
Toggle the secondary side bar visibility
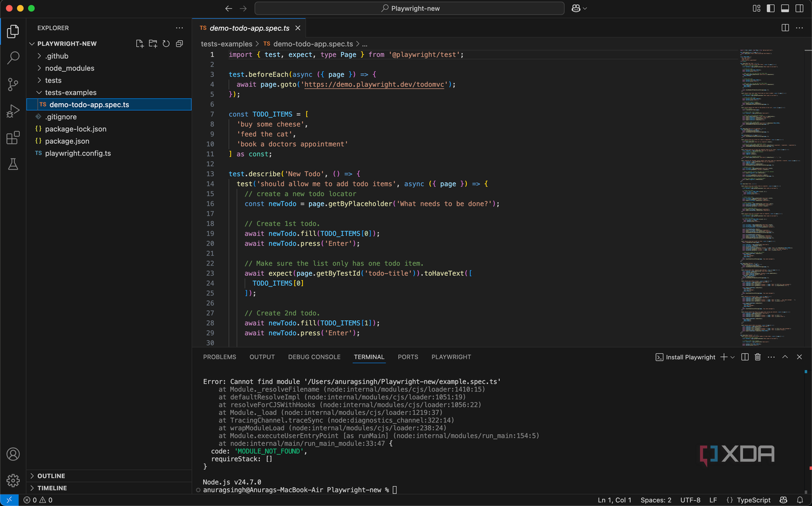[x=799, y=8]
